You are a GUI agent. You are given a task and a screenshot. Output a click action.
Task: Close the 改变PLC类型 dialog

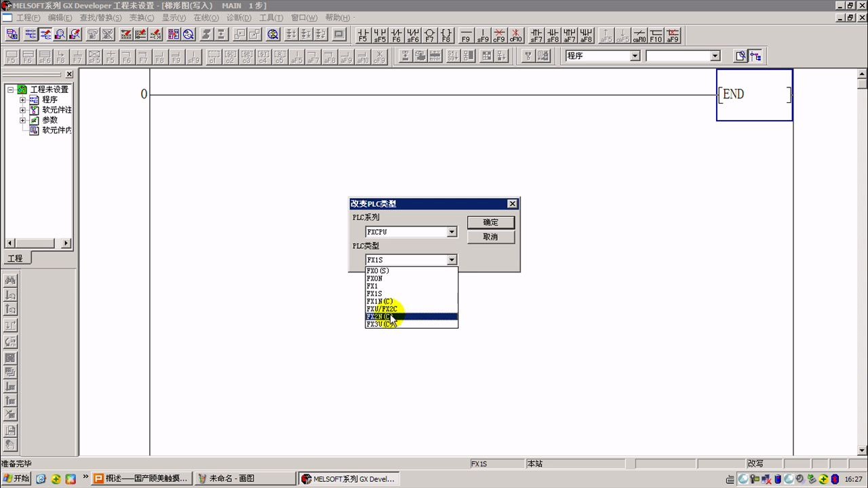point(513,204)
